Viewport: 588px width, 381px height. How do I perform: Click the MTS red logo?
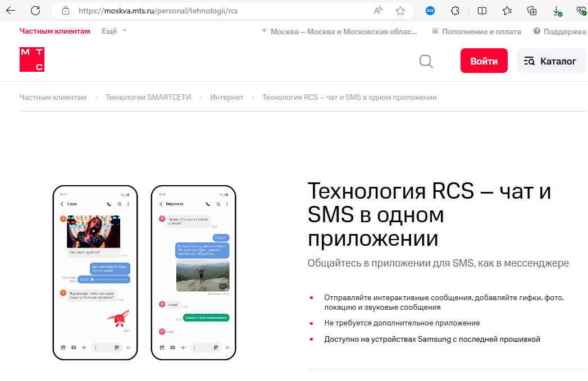coord(32,59)
